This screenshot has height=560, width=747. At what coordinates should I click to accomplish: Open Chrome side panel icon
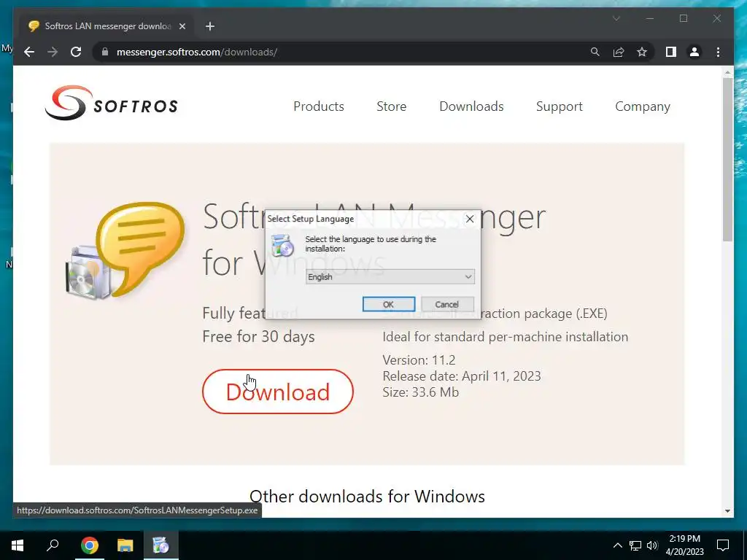pyautogui.click(x=671, y=52)
